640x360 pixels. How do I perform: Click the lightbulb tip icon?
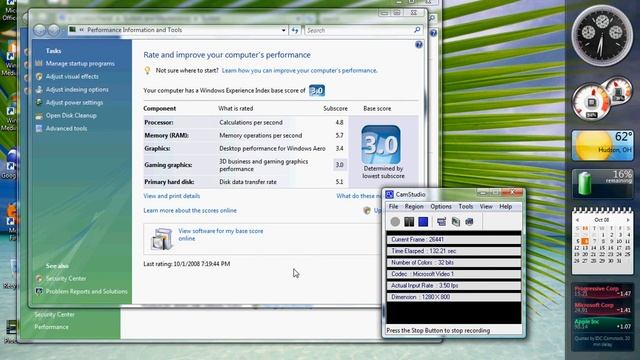147,71
